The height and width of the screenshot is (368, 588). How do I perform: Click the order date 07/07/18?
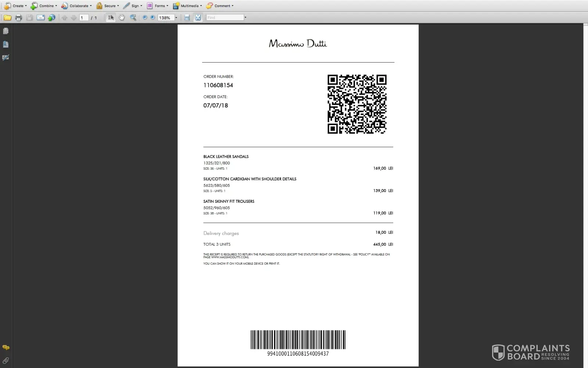point(216,106)
